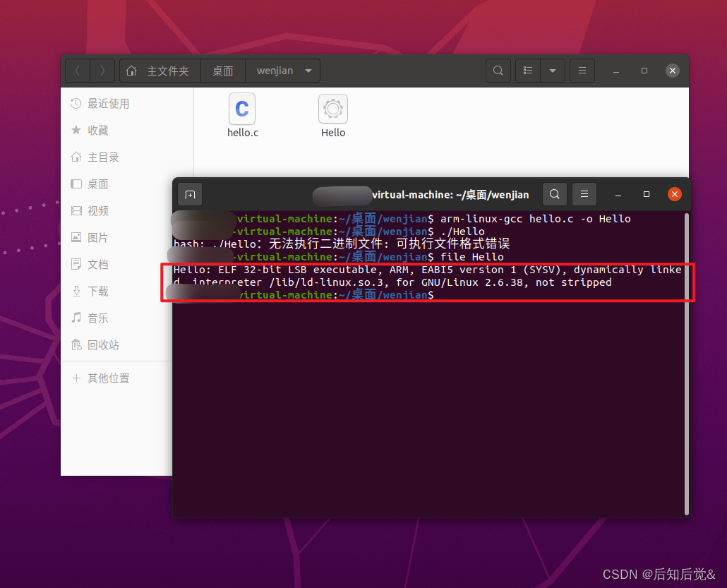Open file manager hamburger menu
Screen dimensions: 727x588
(582, 71)
